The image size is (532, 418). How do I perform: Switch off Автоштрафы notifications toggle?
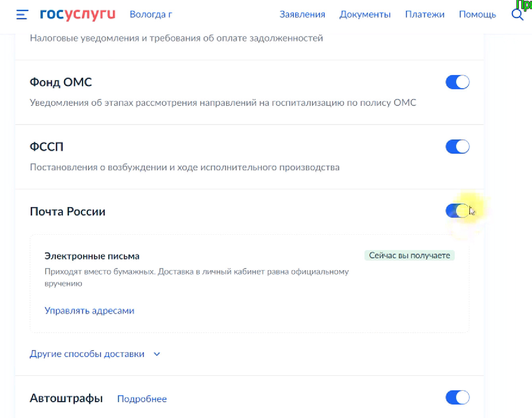(x=457, y=397)
